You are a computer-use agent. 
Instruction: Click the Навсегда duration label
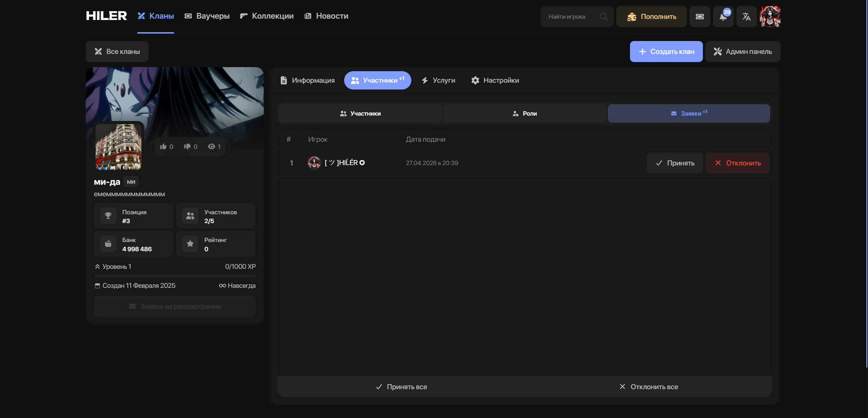[x=237, y=285]
